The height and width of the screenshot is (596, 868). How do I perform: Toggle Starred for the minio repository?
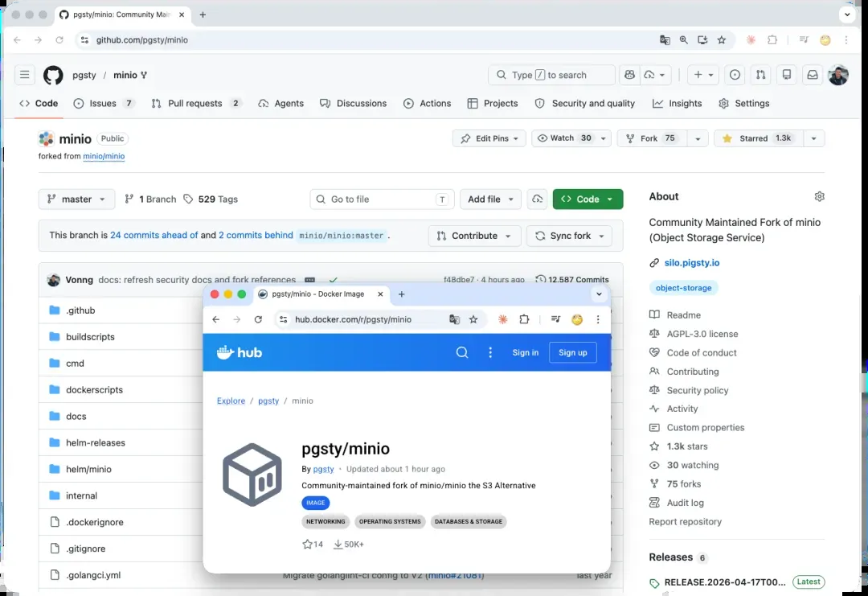[758, 138]
